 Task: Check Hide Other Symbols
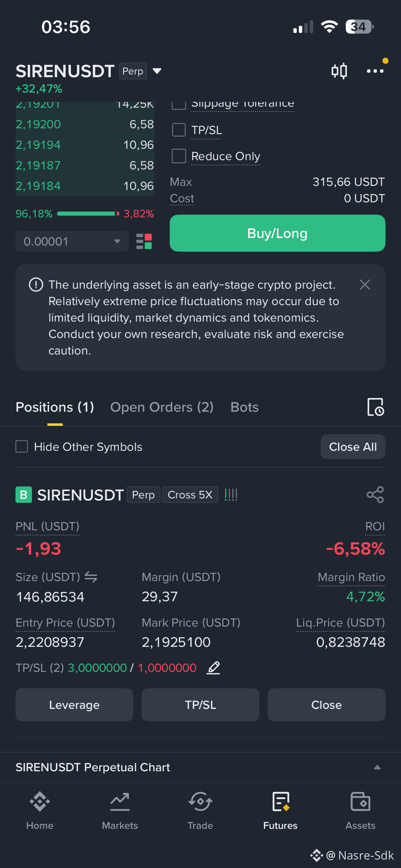click(22, 447)
